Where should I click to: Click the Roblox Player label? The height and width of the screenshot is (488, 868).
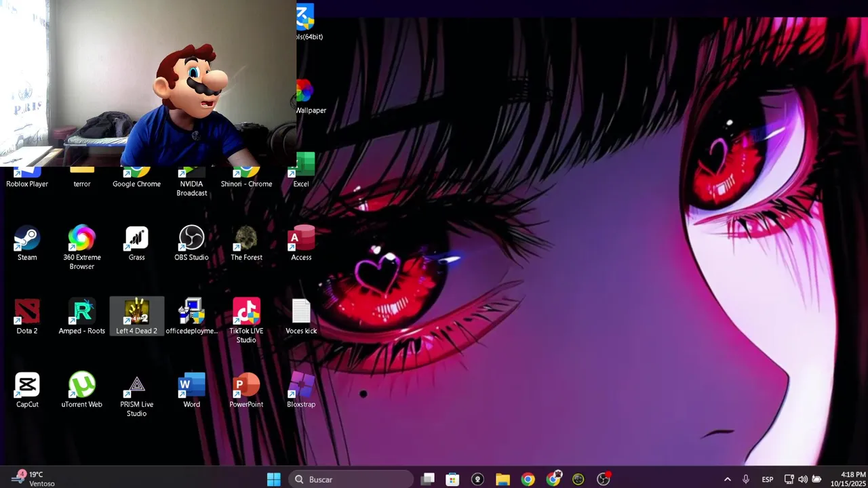(27, 184)
